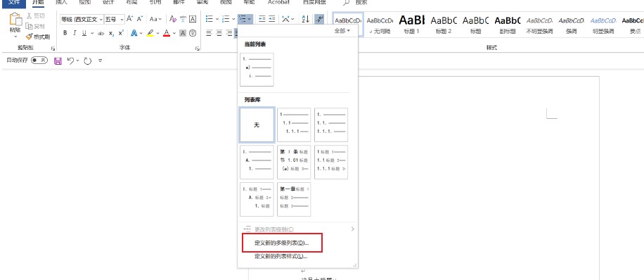Open the Acrobat ribbon tab
644x280 pixels.
click(x=278, y=3)
